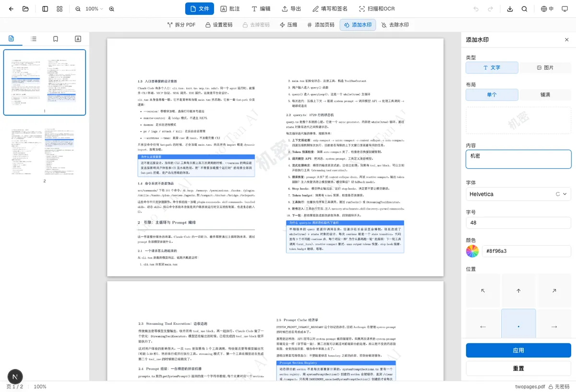Image resolution: width=576 pixels, height=392 pixels.
Task: Set position to middle-right arrow
Action: pos(554,327)
